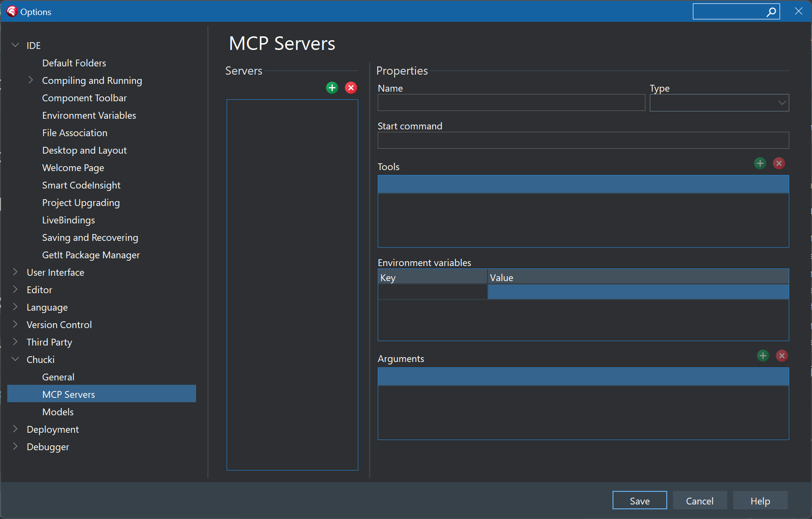
Task: Switch to the Models settings page
Action: [x=58, y=411]
